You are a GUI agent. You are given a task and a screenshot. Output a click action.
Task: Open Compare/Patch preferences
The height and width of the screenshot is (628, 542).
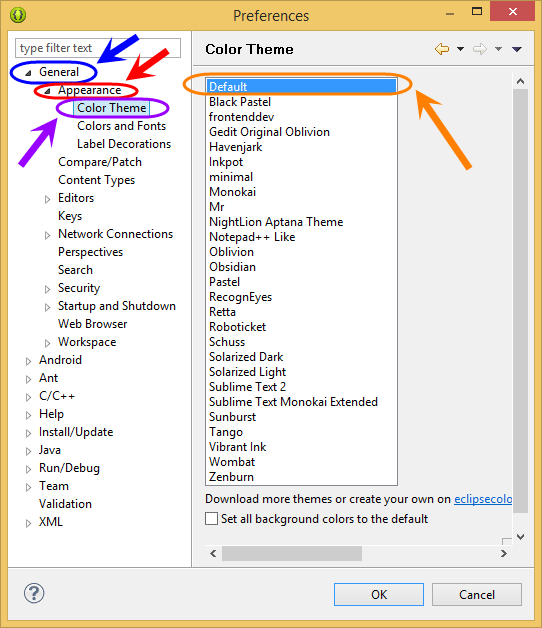point(100,162)
